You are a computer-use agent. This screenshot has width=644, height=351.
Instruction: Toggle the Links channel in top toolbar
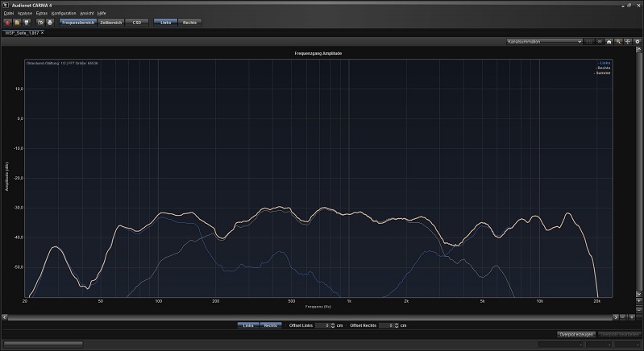(164, 23)
